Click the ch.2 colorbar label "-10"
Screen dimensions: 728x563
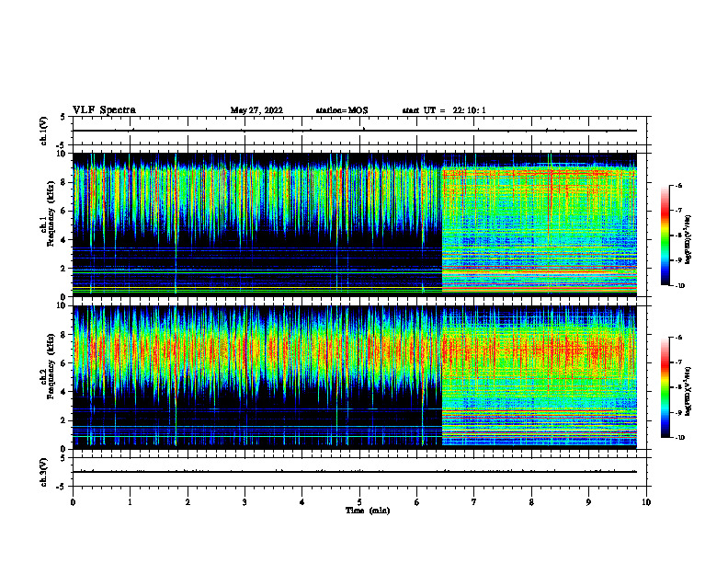click(679, 438)
